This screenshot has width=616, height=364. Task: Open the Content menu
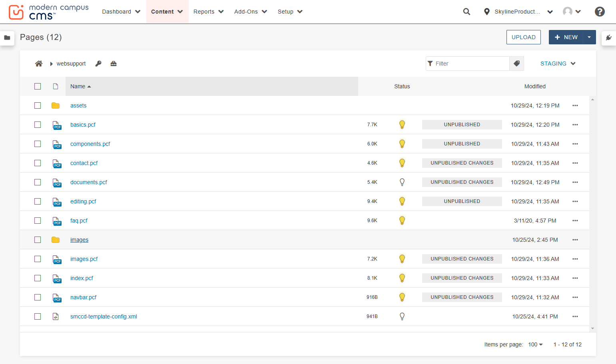point(167,12)
